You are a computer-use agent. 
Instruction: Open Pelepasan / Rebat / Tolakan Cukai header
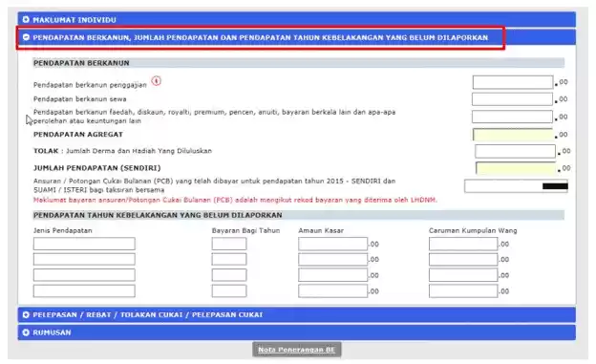tap(296, 314)
